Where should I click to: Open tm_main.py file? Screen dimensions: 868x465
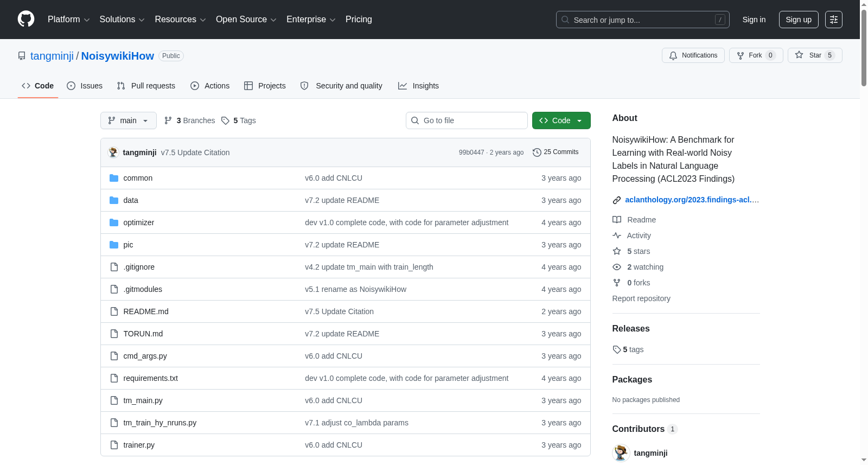pos(143,400)
